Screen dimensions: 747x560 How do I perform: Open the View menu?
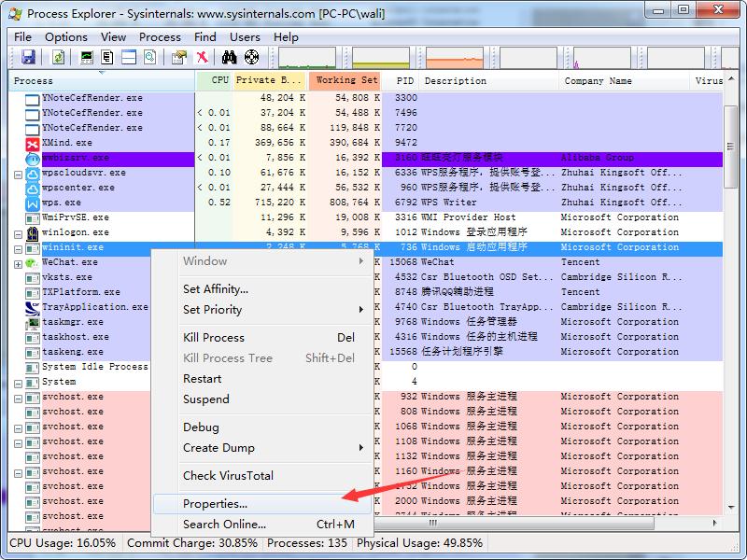click(x=113, y=37)
